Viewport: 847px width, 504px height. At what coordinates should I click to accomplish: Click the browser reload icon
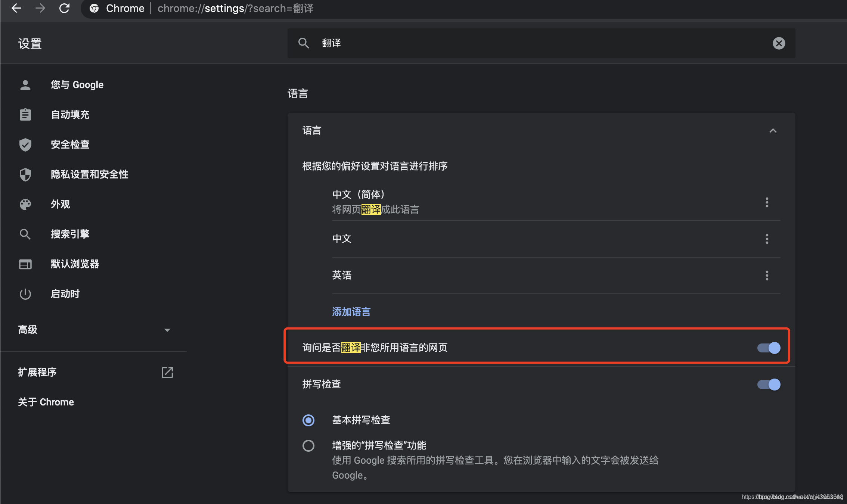tap(64, 8)
